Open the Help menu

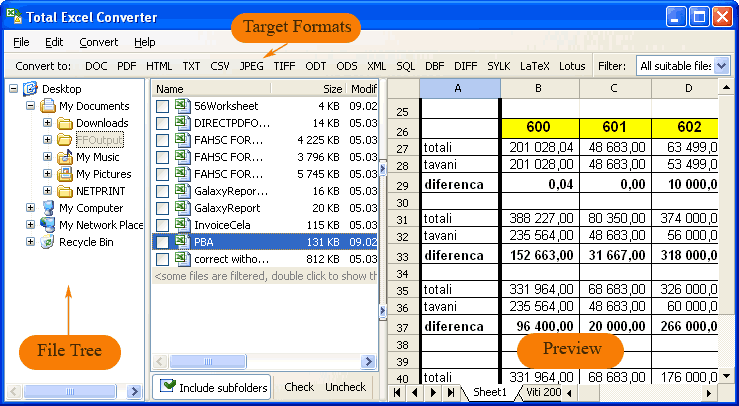[x=145, y=42]
